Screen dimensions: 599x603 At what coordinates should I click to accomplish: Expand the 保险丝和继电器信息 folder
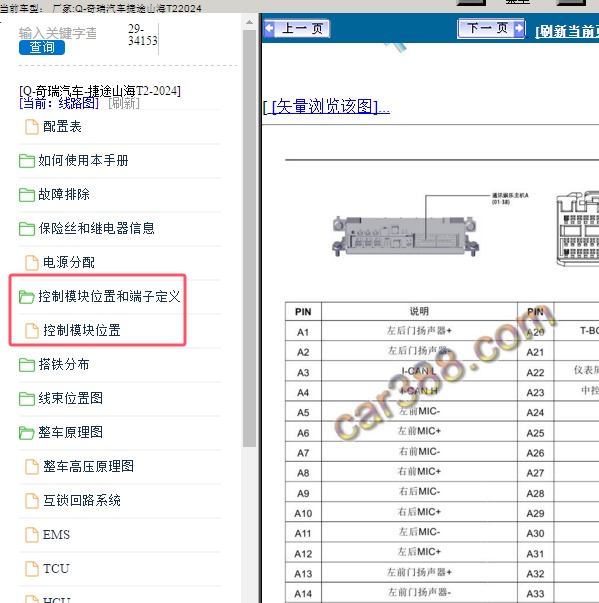click(x=97, y=228)
